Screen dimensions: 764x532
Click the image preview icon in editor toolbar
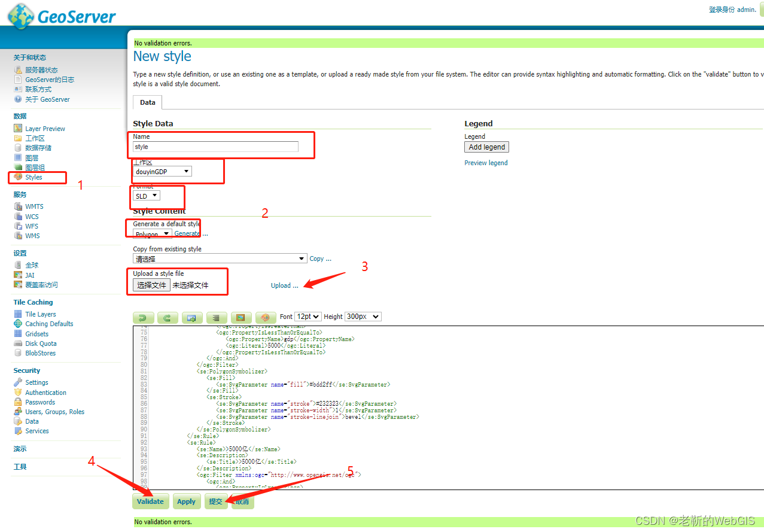[x=241, y=317]
